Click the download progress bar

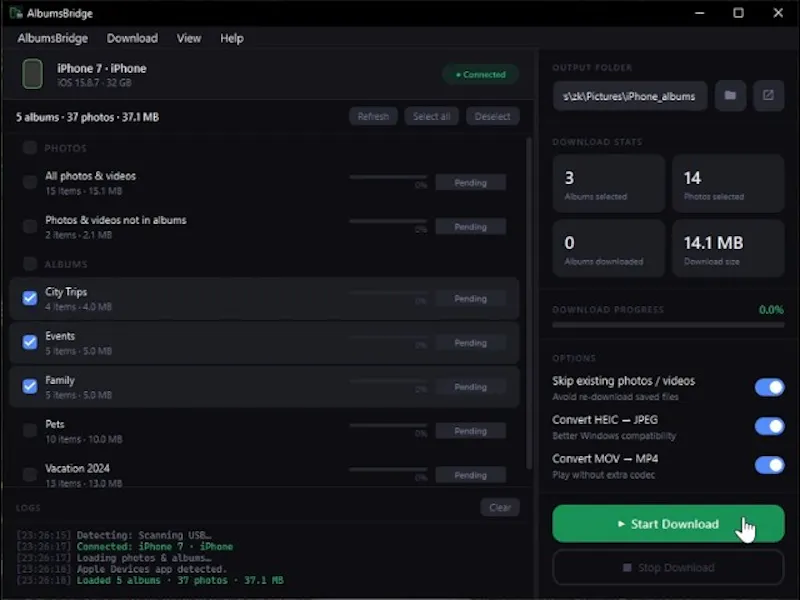tap(668, 325)
